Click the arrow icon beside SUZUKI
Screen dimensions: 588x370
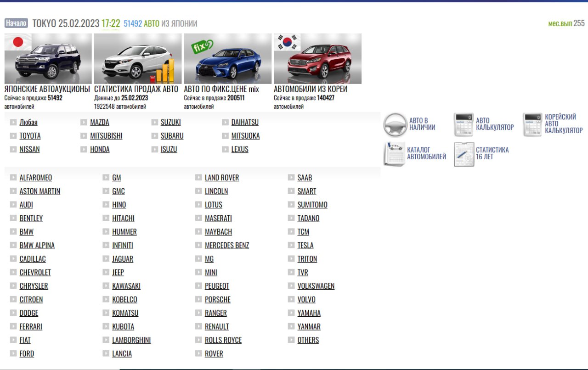click(155, 123)
